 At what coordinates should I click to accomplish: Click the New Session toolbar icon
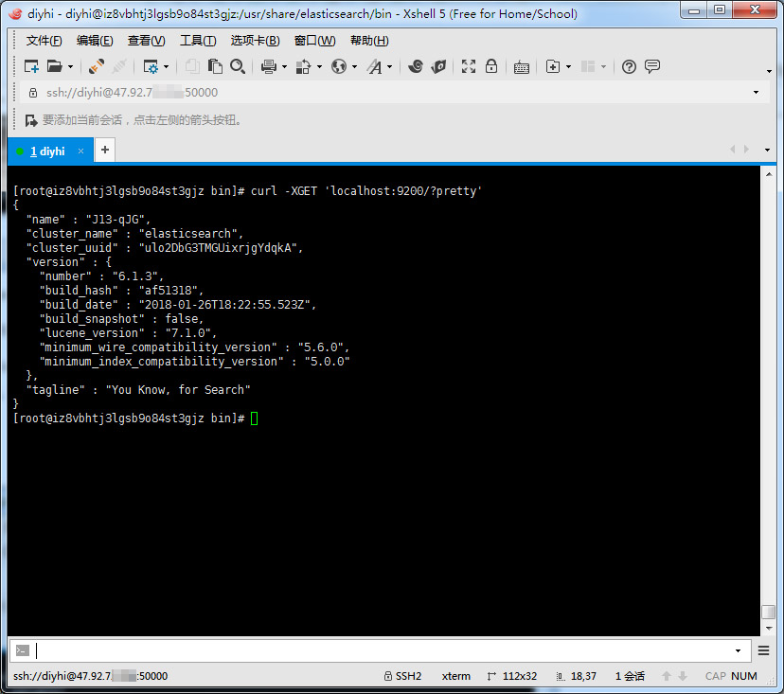point(31,66)
